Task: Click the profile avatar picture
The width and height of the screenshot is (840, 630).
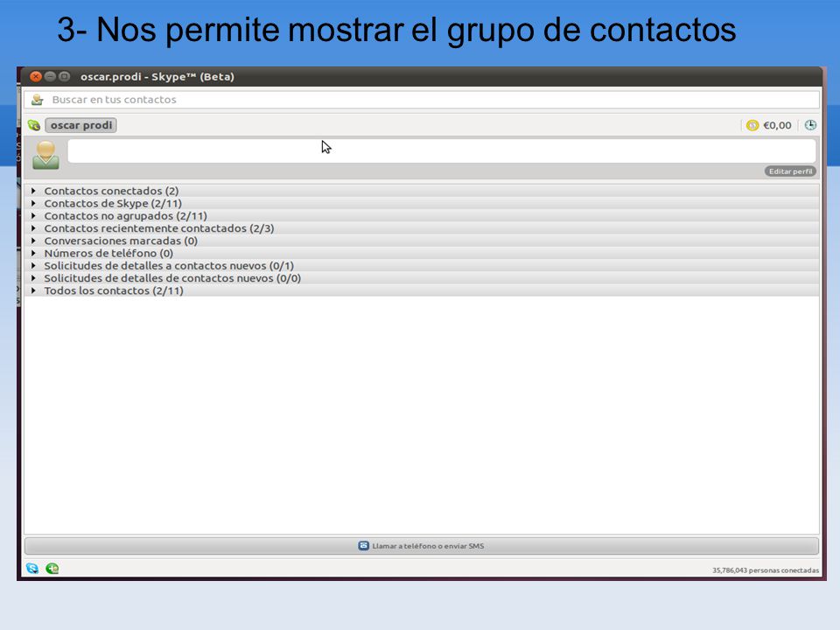Action: click(45, 155)
